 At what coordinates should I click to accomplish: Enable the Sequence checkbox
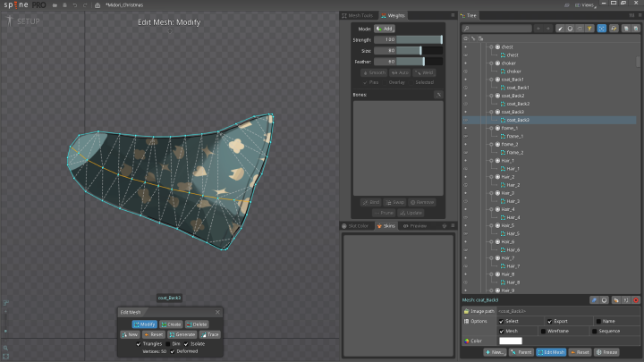[594, 332]
